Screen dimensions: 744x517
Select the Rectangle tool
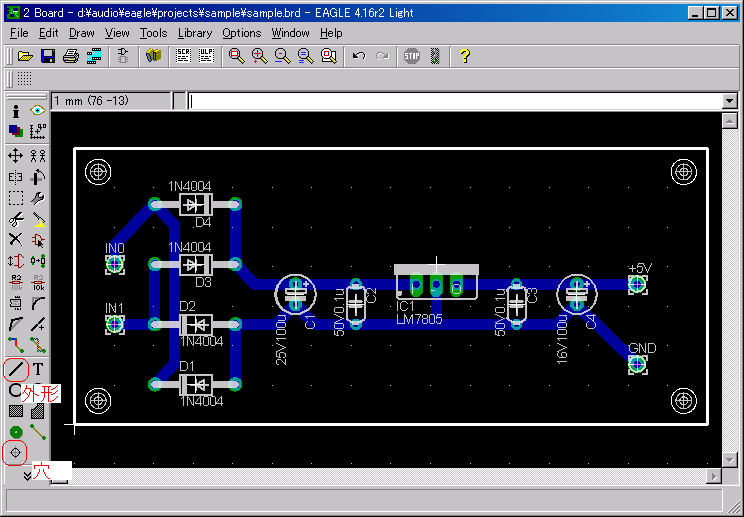[x=16, y=411]
